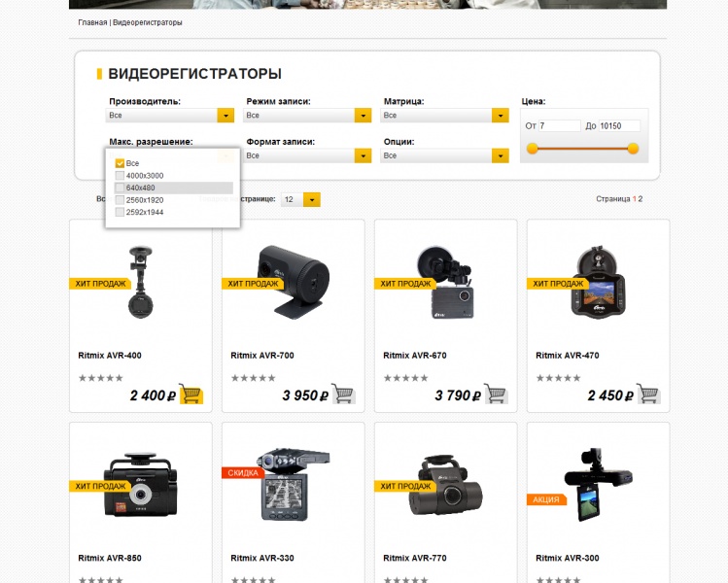
Task: Check the 4000x3000 resolution option
Action: pos(120,176)
